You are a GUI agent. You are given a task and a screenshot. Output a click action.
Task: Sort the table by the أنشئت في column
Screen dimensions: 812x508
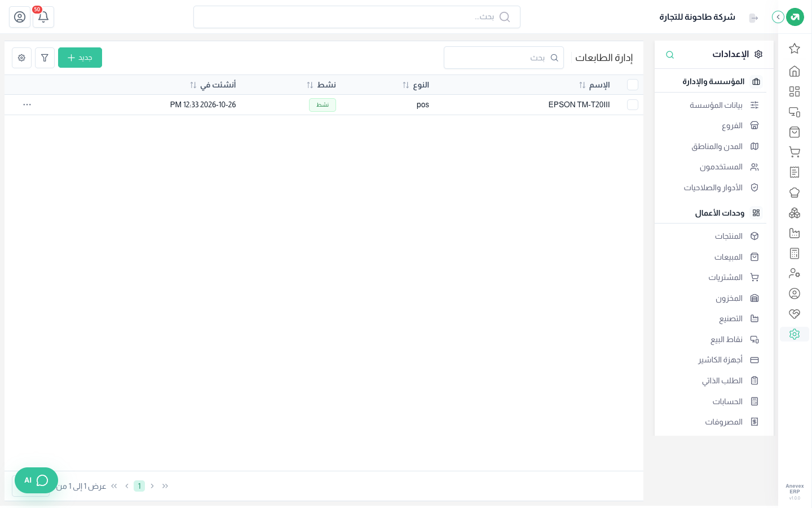[x=213, y=85]
